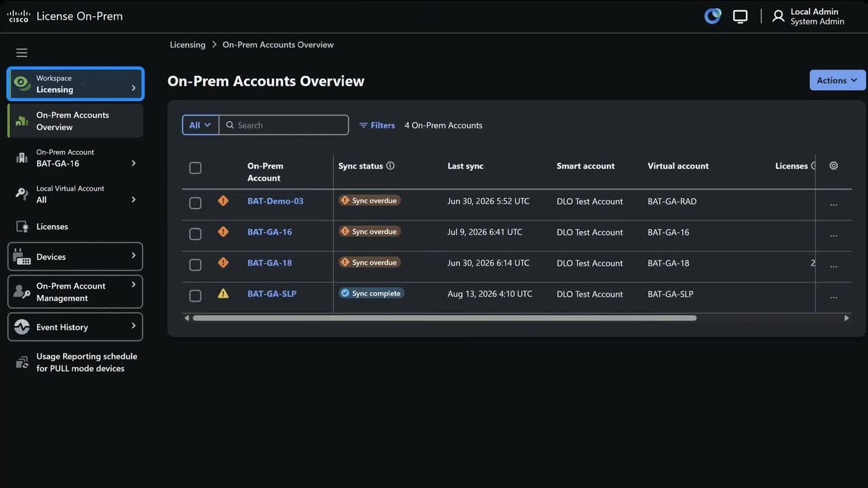The height and width of the screenshot is (488, 868).
Task: Open the BAT-Demo-03 account link
Action: click(275, 201)
